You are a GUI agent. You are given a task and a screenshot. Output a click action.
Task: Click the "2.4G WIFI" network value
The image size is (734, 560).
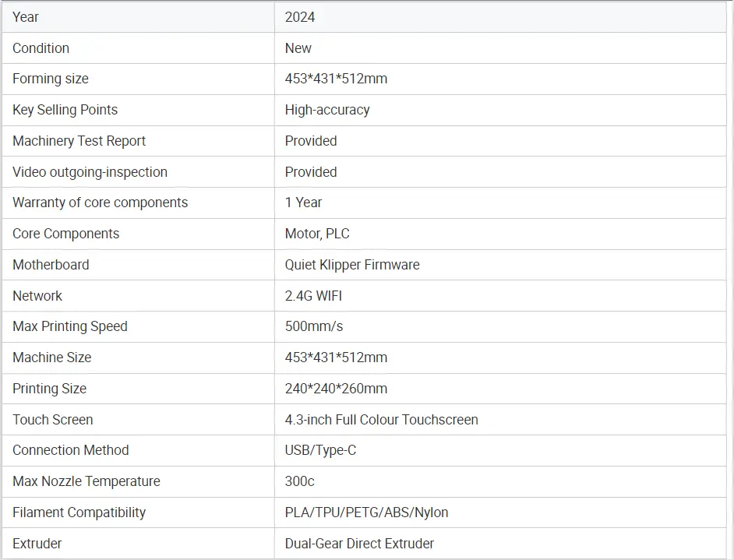[x=313, y=296]
